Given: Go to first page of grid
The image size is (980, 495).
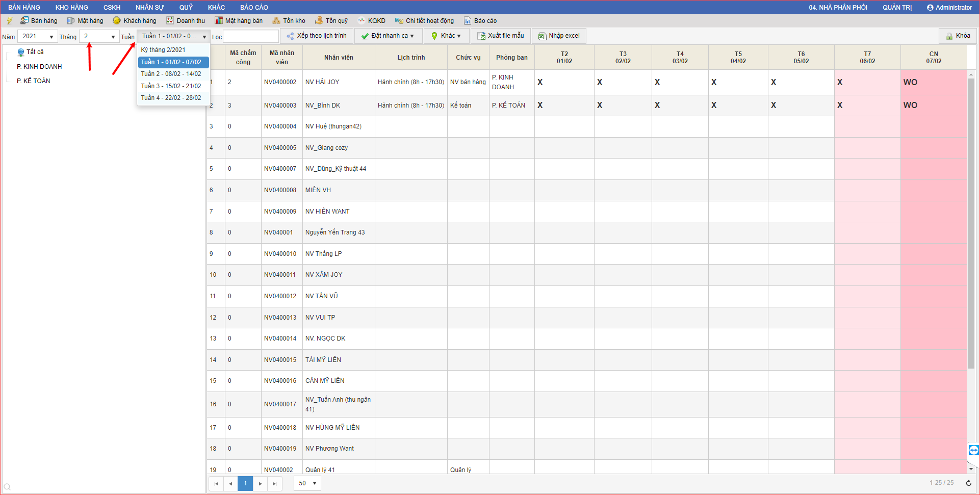Looking at the screenshot, I should 216,483.
